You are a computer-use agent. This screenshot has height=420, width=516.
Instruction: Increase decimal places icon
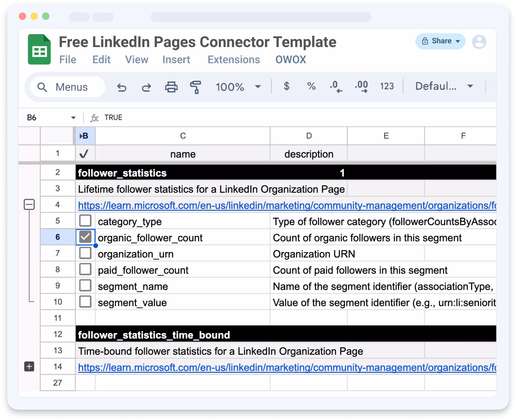361,87
